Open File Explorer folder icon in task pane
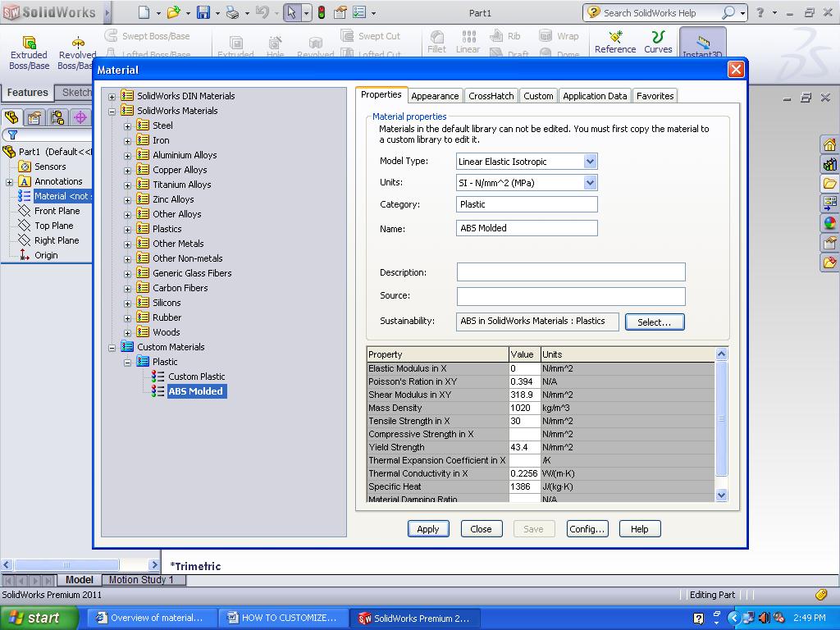Screen dimensions: 840x630 click(x=829, y=184)
